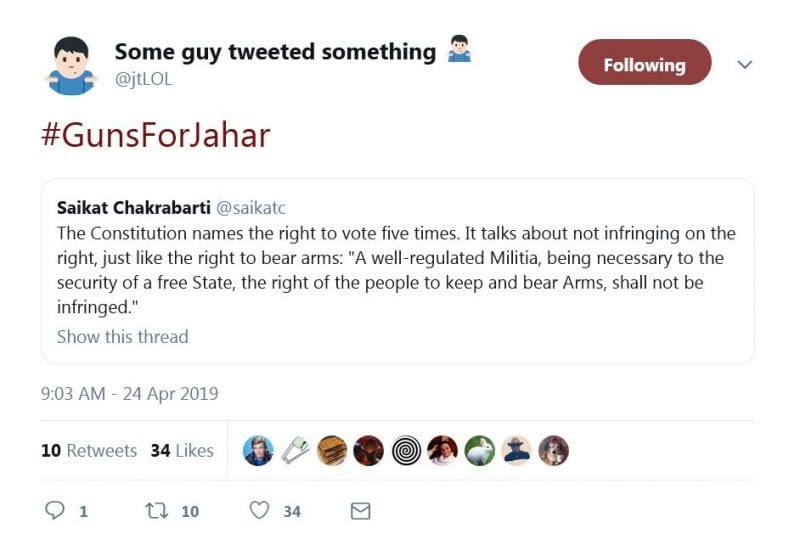
Task: Click the safety pin liker avatar
Action: (x=295, y=451)
